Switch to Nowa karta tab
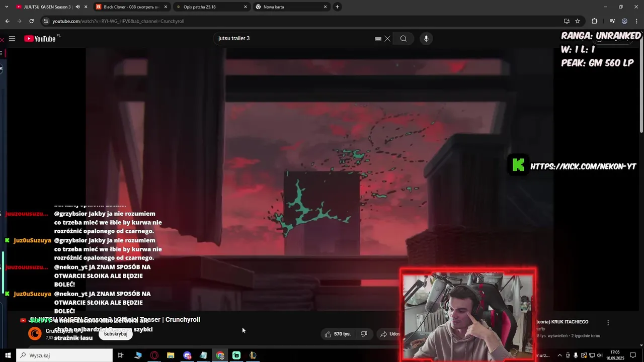Viewport: 644px width, 362px height. 291,7
